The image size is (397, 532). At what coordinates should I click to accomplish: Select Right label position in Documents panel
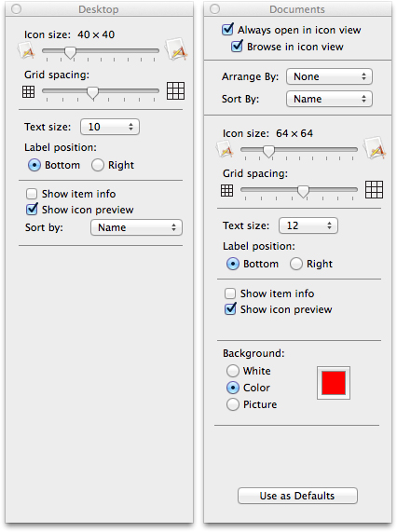[295, 264]
